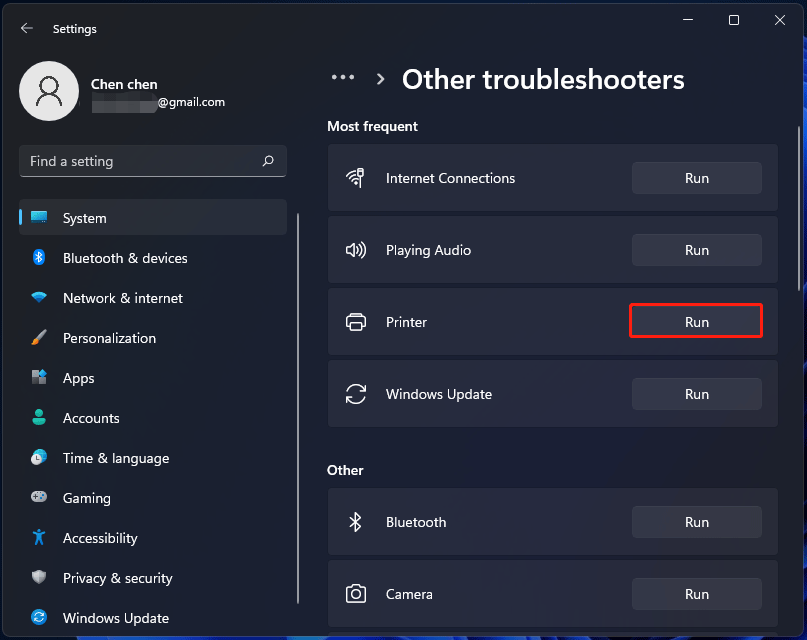Select Time & language category

click(153, 458)
